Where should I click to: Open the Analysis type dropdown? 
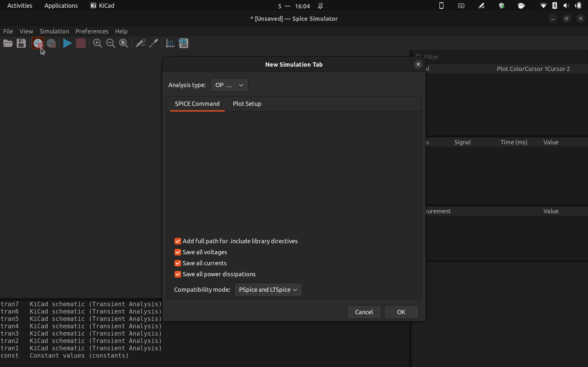tap(229, 85)
